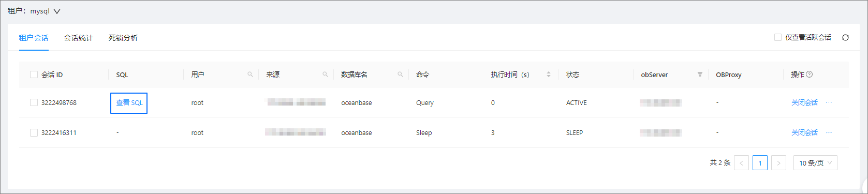The width and height of the screenshot is (868, 194).
Task: Open search icon in 数据库名 column
Action: [x=400, y=74]
